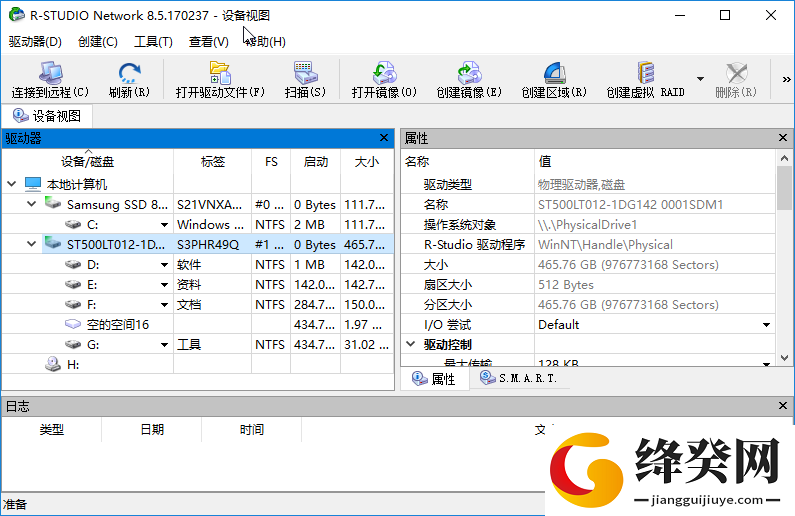Switch to the 设备视图 tab
Viewport: 795px width, 516px height.
47,116
